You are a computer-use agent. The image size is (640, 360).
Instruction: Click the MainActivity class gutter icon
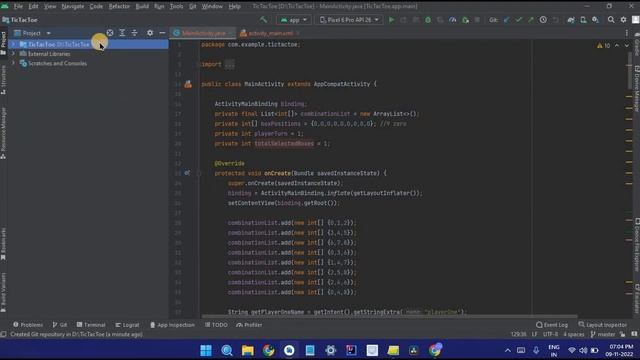tap(188, 84)
